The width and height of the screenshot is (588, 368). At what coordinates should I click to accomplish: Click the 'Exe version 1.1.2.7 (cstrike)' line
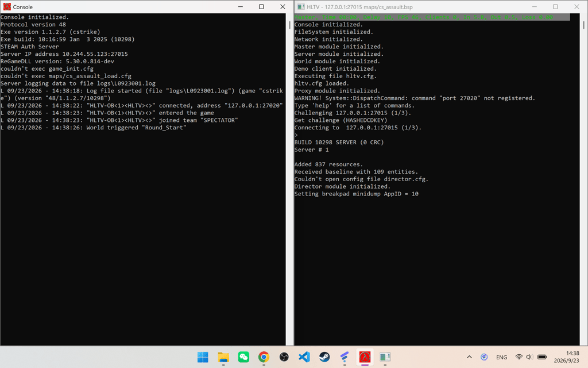[51, 32]
